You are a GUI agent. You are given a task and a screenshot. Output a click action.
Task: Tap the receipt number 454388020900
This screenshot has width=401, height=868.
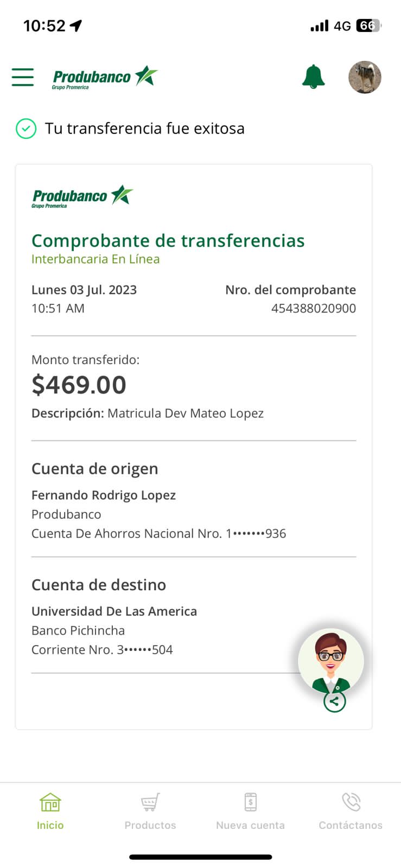pos(313,308)
